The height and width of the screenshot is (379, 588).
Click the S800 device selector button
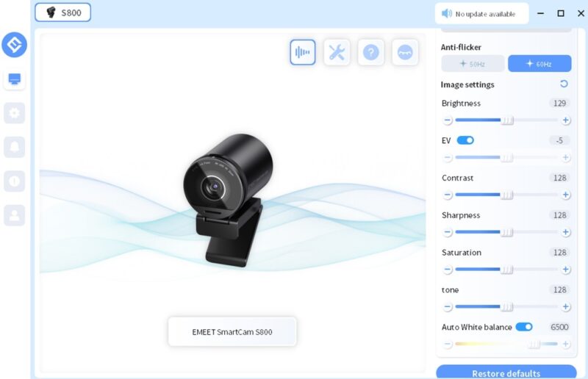[x=63, y=12]
